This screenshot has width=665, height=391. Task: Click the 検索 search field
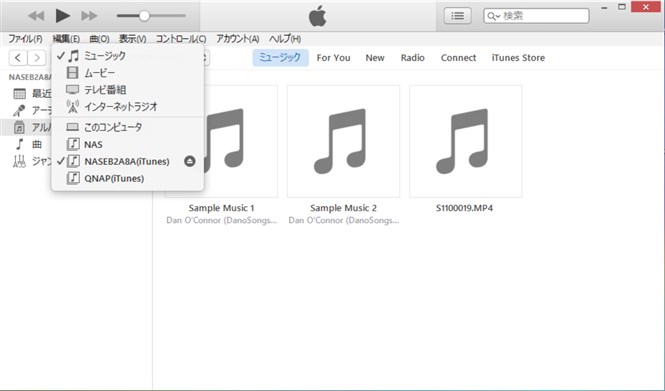pos(536,16)
